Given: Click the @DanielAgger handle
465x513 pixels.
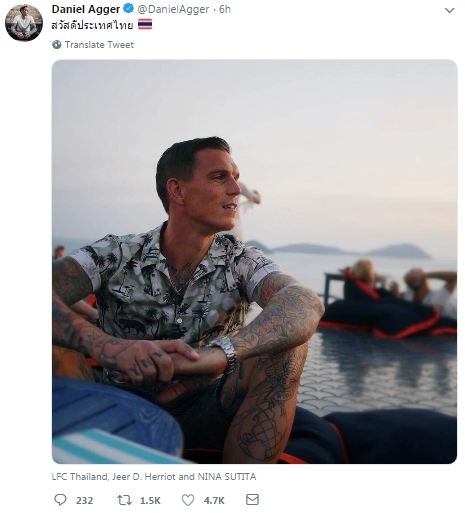Looking at the screenshot, I should click(173, 9).
